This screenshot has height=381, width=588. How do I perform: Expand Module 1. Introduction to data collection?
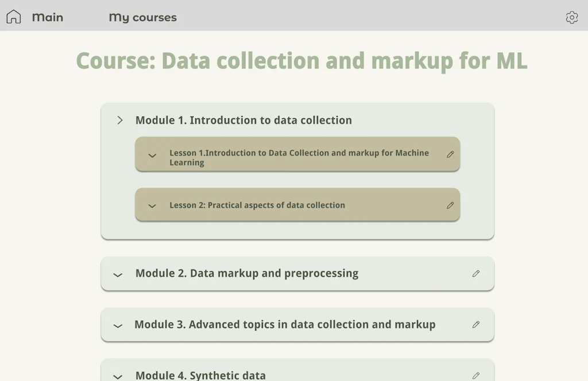click(x=120, y=120)
